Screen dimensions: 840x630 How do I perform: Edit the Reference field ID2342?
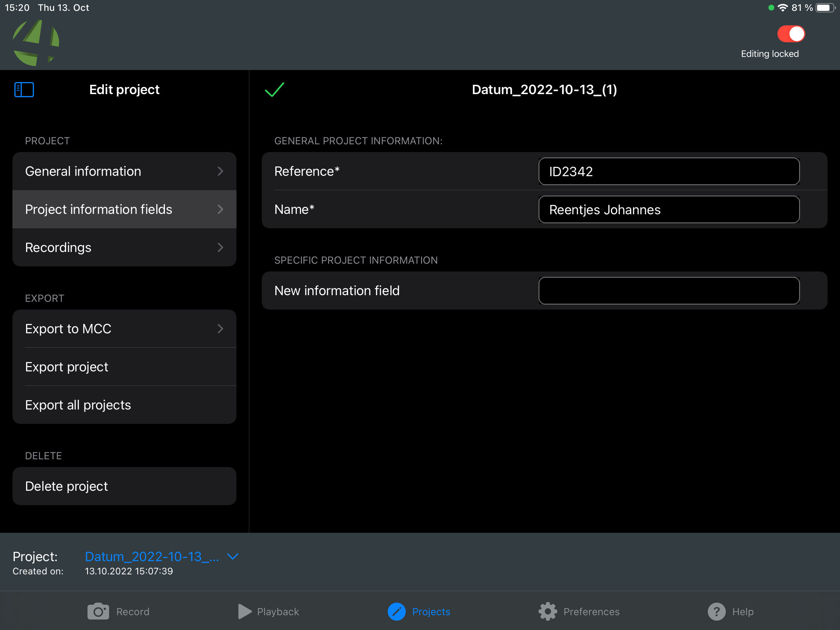pyautogui.click(x=669, y=171)
